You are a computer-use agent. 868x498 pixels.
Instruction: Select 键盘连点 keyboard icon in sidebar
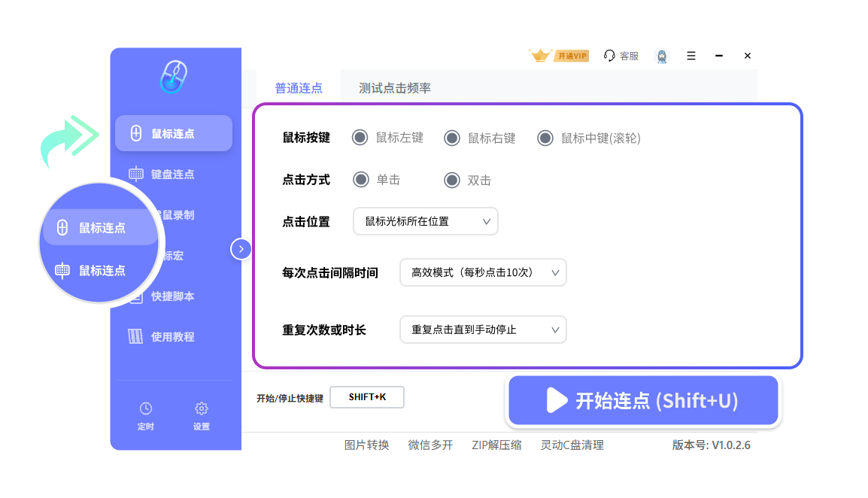click(x=136, y=175)
